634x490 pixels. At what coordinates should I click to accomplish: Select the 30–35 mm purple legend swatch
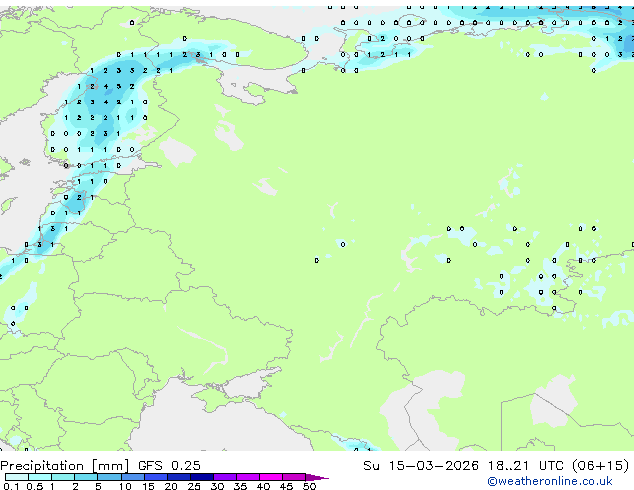click(x=225, y=477)
